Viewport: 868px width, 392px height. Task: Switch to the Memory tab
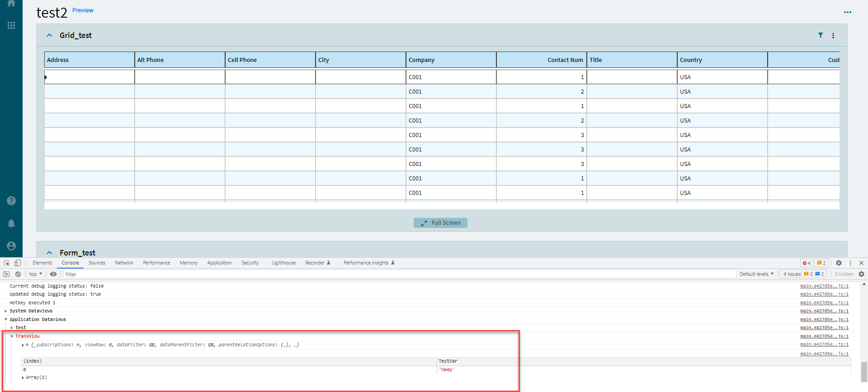pyautogui.click(x=189, y=263)
